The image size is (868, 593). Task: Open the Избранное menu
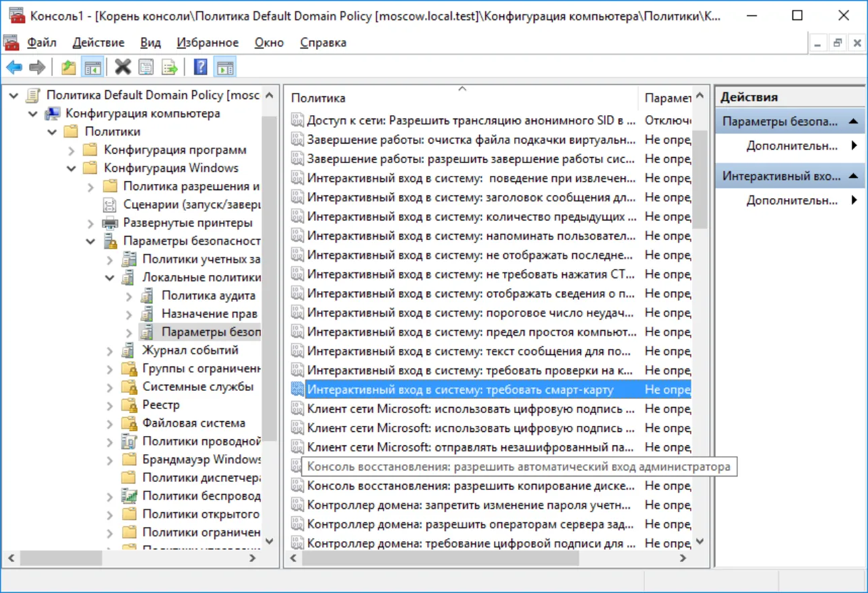pyautogui.click(x=208, y=42)
